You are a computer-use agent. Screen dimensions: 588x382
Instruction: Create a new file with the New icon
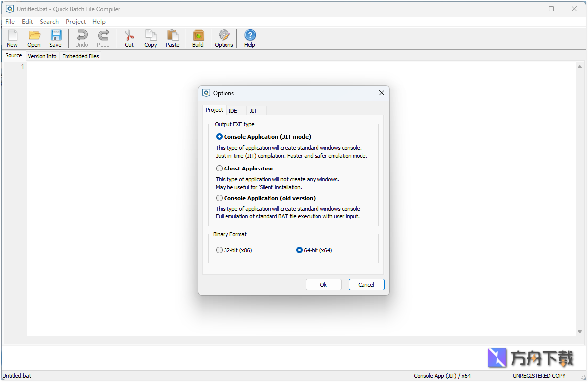(12, 38)
